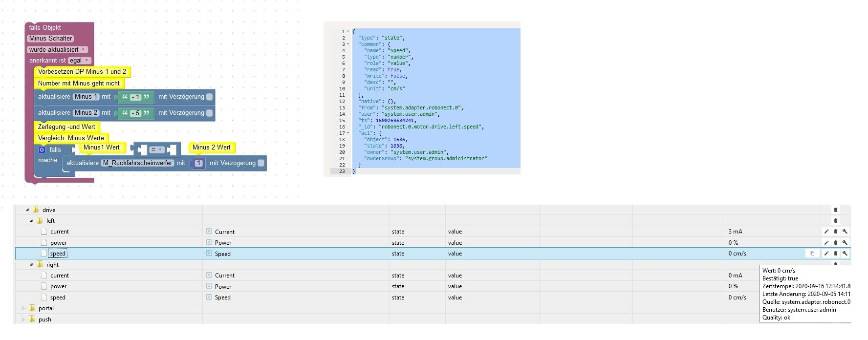Click the wrench settings icon in left power row
This screenshot has width=868, height=340.
845,243
